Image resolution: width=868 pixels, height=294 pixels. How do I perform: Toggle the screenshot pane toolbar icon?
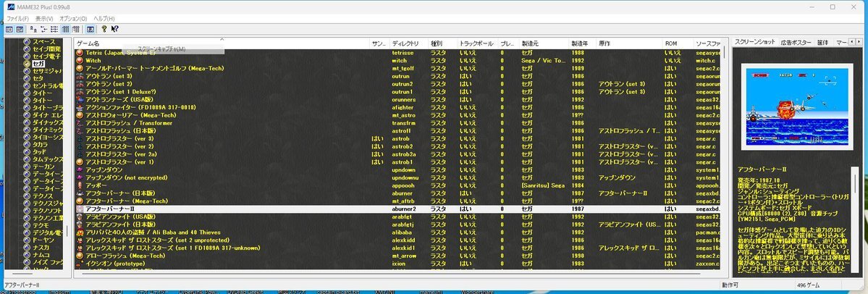point(20,29)
